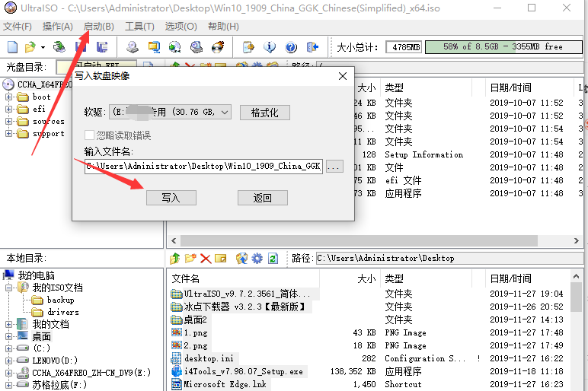Click the capacity bar 58% of 8.5GB
Screen dimensions: 588x391
coord(503,47)
